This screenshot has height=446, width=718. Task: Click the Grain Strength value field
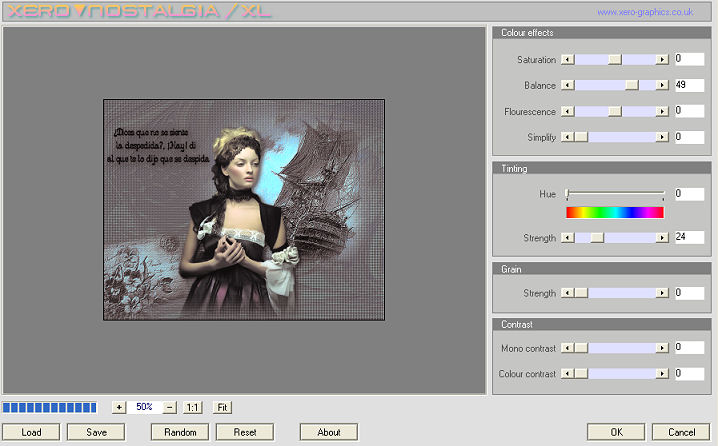point(689,293)
